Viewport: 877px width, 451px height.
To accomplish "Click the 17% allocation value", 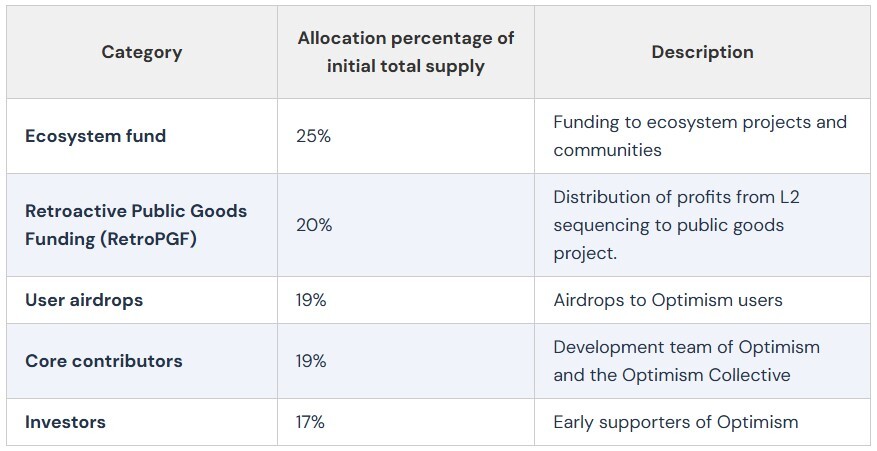I will point(310,422).
